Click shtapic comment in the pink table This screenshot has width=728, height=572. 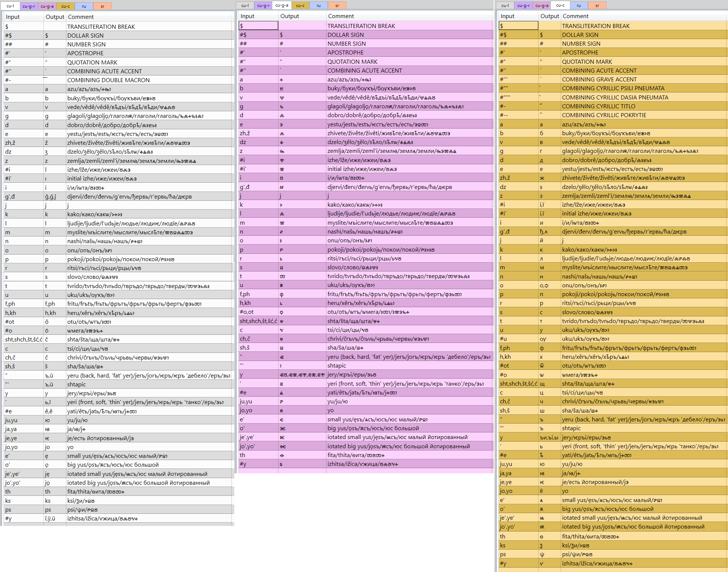tap(337, 365)
